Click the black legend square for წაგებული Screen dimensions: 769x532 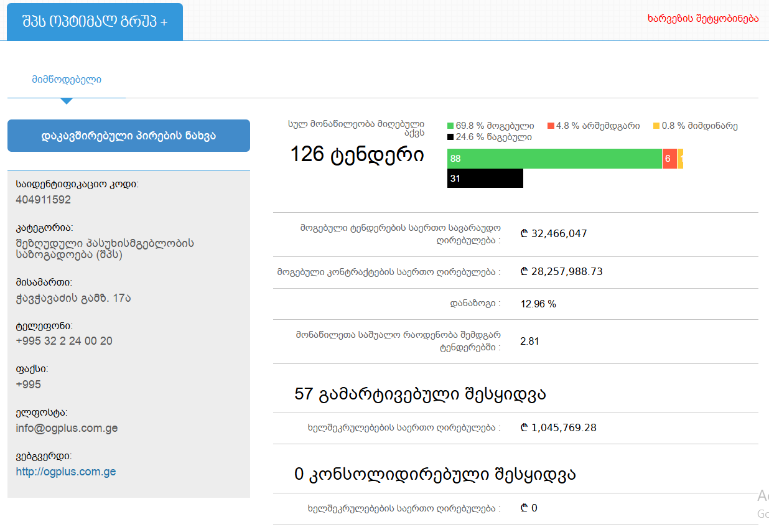tap(450, 137)
